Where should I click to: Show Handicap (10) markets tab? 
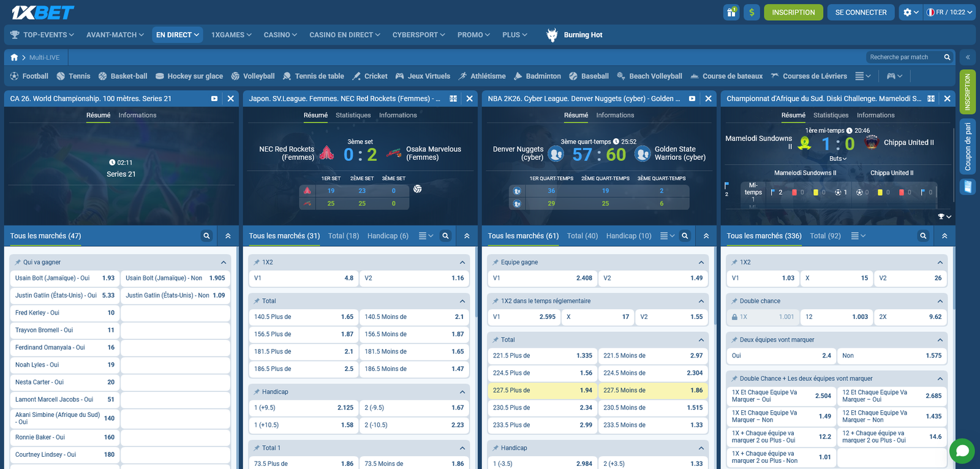[629, 236]
